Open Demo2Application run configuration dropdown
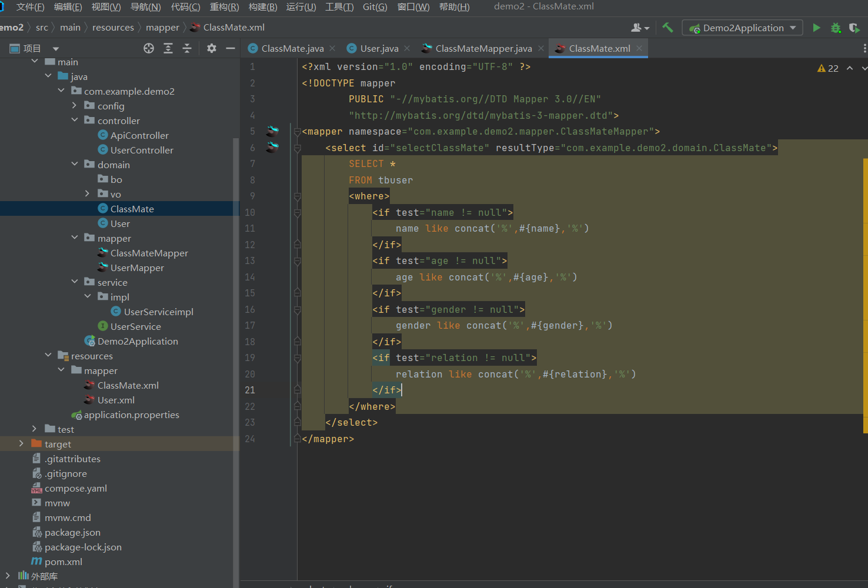Viewport: 868px width, 588px height. 742,28
